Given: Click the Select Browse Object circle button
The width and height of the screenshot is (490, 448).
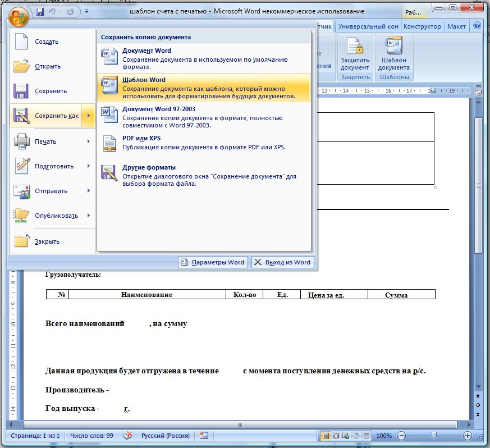Looking at the screenshot, I should coord(478,405).
